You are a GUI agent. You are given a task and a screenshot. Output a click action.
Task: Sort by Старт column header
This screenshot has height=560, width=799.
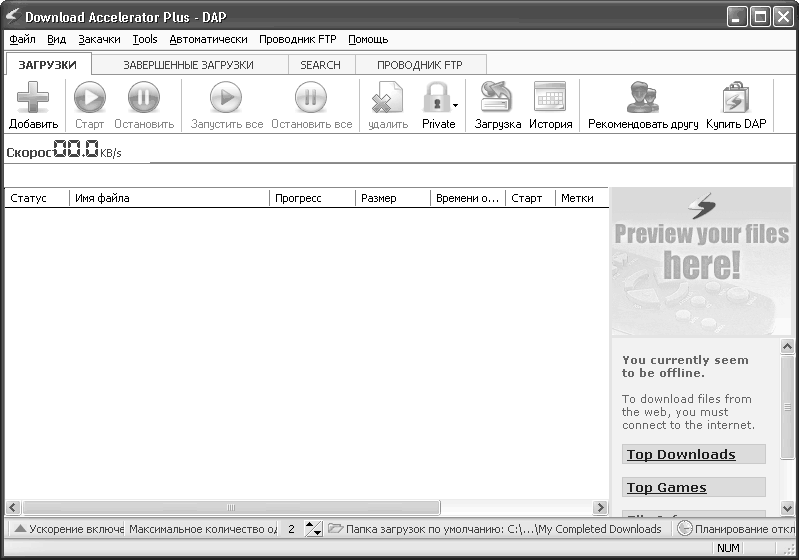[x=530, y=198]
